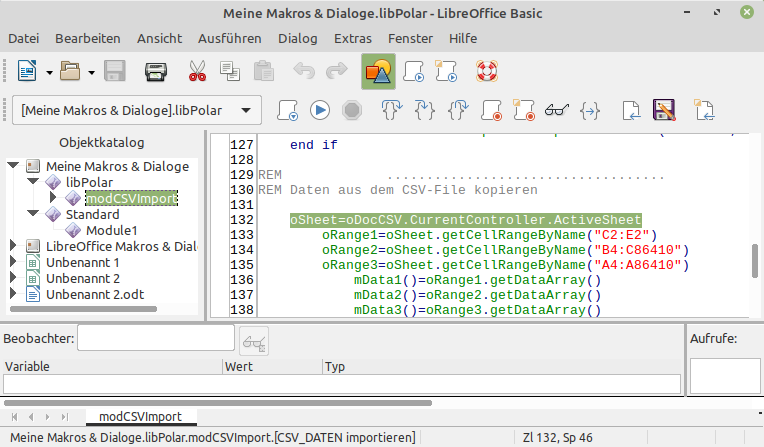
Task: Open the Fenster menu
Action: tap(410, 39)
